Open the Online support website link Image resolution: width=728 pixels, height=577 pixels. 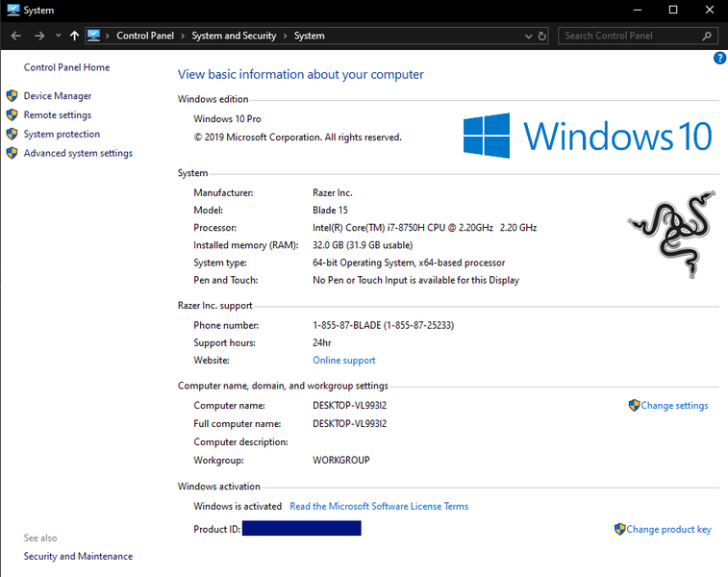pyautogui.click(x=344, y=361)
